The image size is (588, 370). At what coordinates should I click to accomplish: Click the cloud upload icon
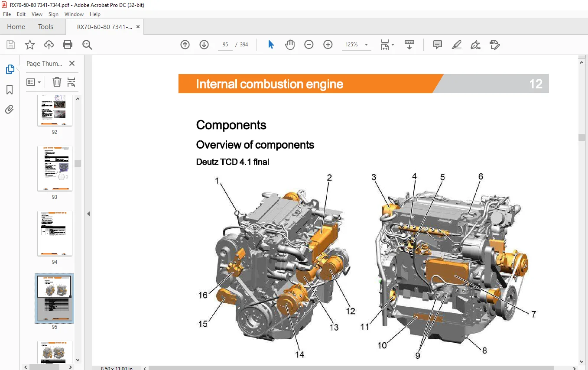[49, 45]
